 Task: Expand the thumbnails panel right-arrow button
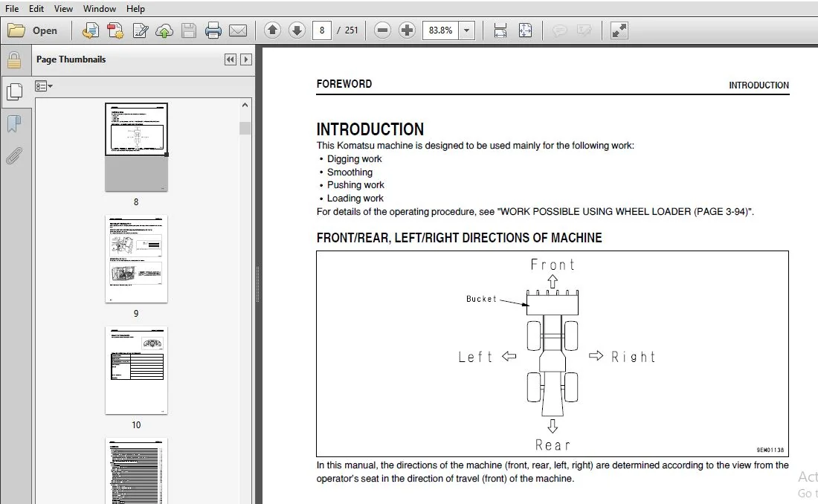tap(246, 59)
